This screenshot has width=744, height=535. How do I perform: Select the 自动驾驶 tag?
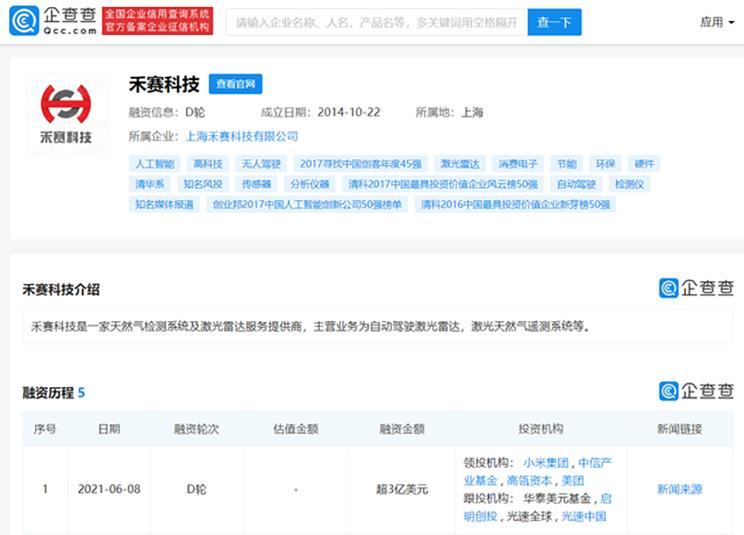click(x=576, y=184)
